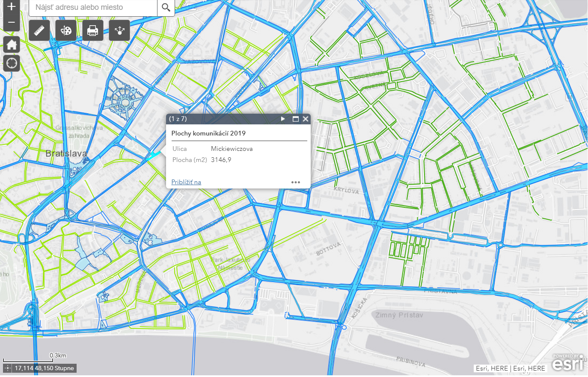The image size is (588, 377).
Task: Open the share arrows widget
Action: pos(119,30)
